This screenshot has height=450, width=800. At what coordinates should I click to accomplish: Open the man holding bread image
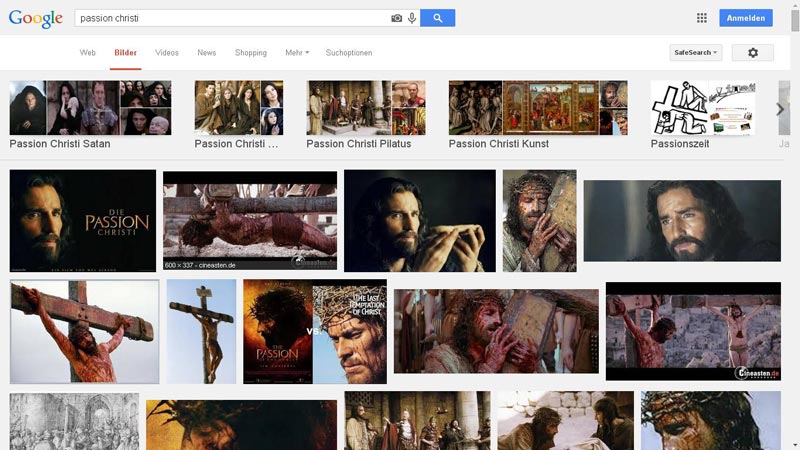coord(419,221)
